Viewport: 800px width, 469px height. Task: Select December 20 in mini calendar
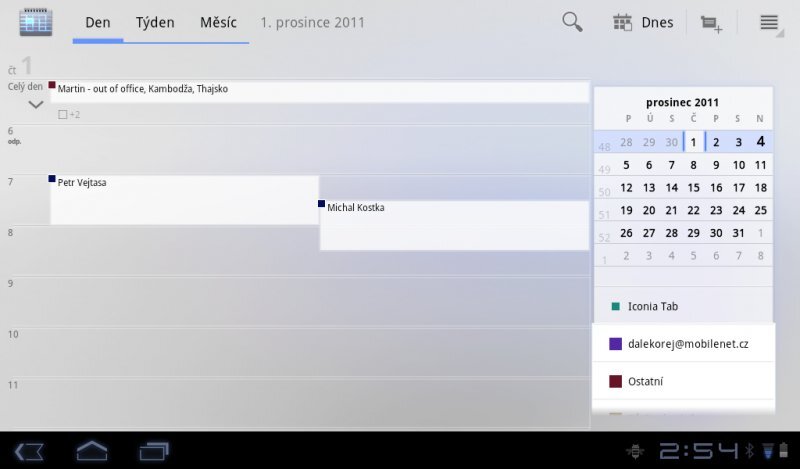point(648,210)
